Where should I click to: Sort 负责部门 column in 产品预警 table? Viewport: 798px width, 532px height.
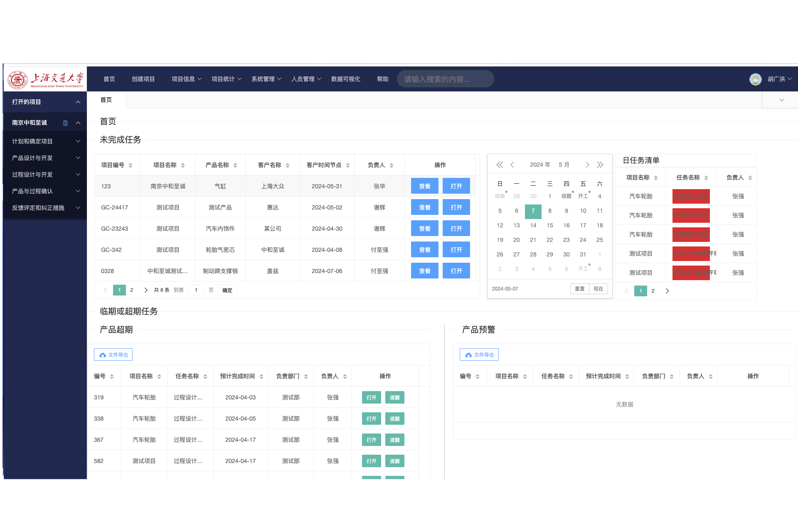tap(672, 377)
